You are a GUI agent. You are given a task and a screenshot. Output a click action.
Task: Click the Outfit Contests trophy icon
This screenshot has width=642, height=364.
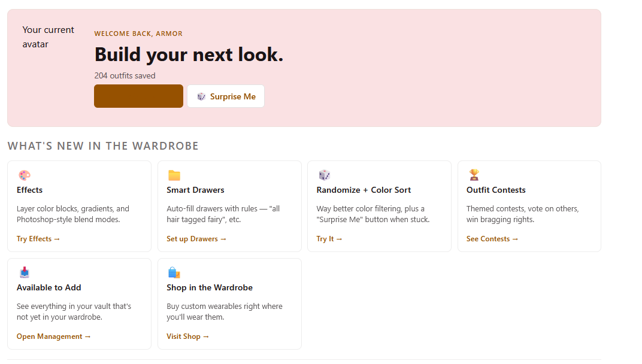[474, 175]
